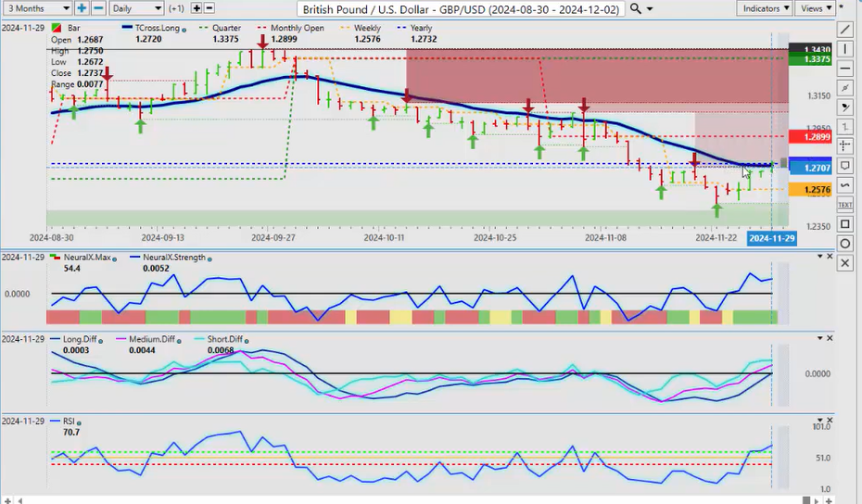This screenshot has height=504, width=862.
Task: Open the Daily interval dropdown
Action: (x=136, y=8)
